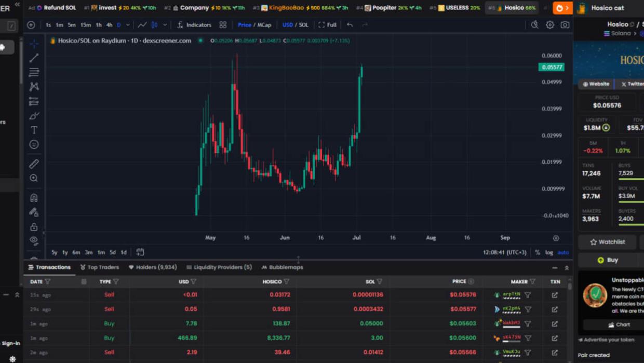Switch to the Transactions tab
This screenshot has width=644, height=363.
tap(49, 267)
